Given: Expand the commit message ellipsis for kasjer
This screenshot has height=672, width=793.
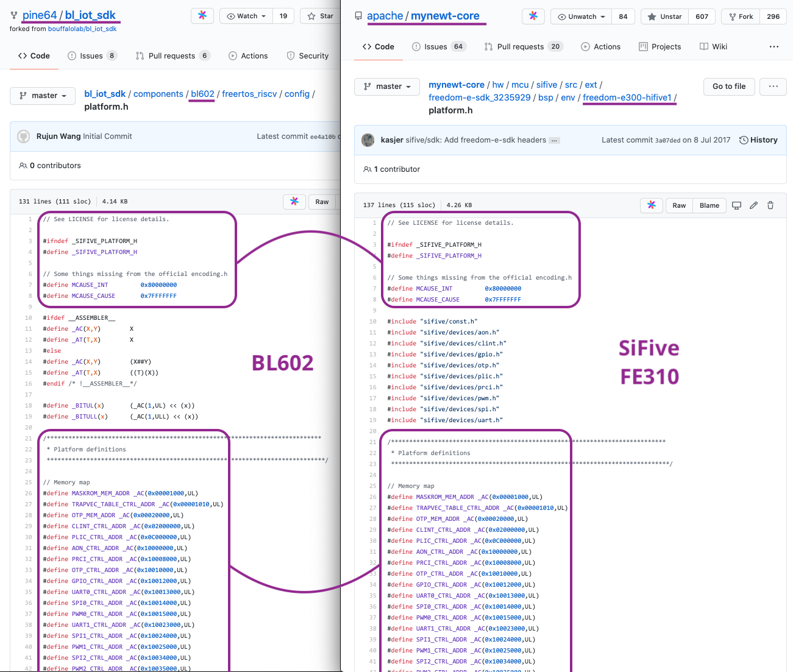Looking at the screenshot, I should click(x=554, y=141).
